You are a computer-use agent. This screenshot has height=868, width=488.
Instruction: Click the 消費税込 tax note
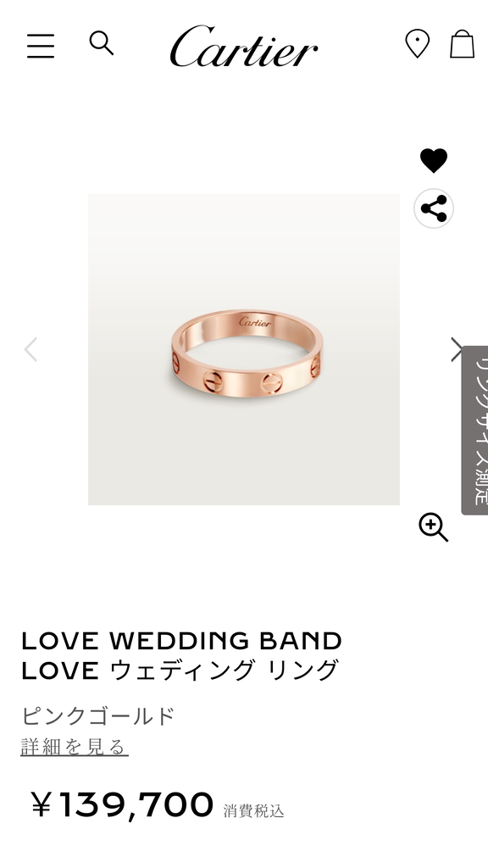click(254, 811)
